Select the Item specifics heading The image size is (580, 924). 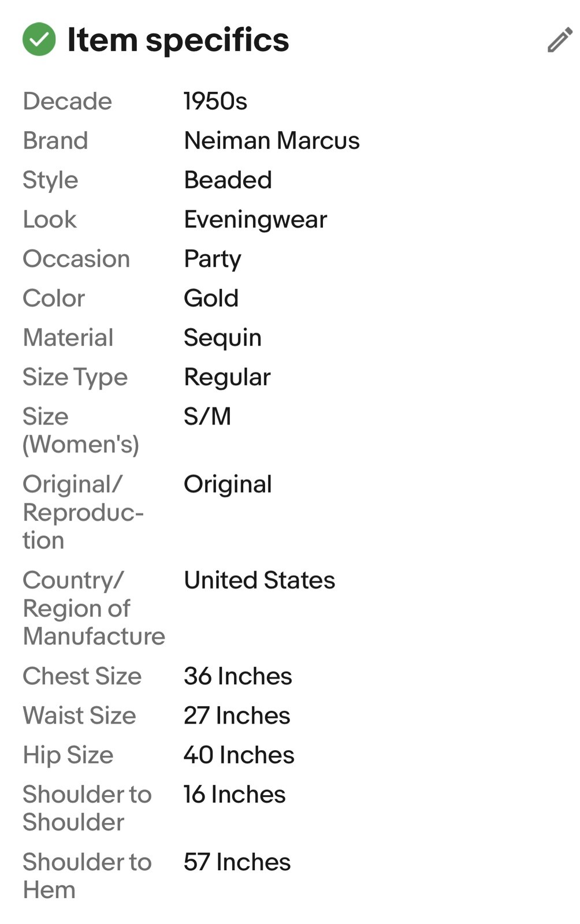click(x=178, y=40)
